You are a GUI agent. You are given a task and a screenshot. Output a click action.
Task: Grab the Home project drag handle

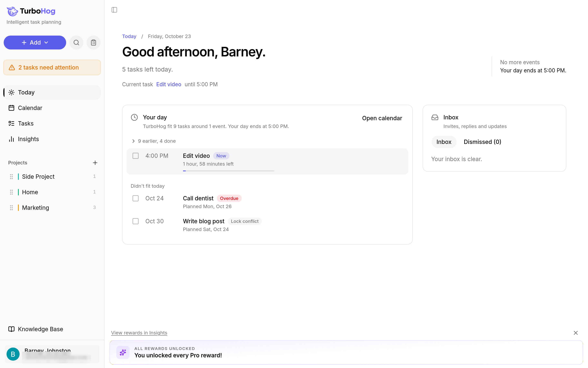coord(11,192)
